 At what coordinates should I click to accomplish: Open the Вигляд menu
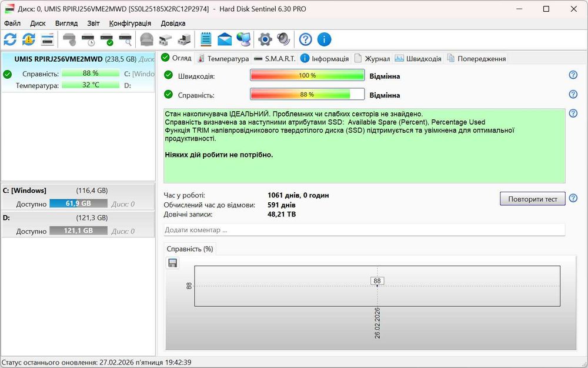pyautogui.click(x=66, y=24)
